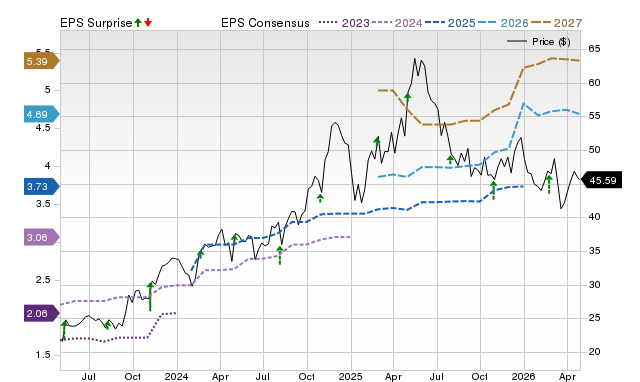Toggle the 2025 EPS consensus legend entry
The image size is (640, 382).
point(450,23)
